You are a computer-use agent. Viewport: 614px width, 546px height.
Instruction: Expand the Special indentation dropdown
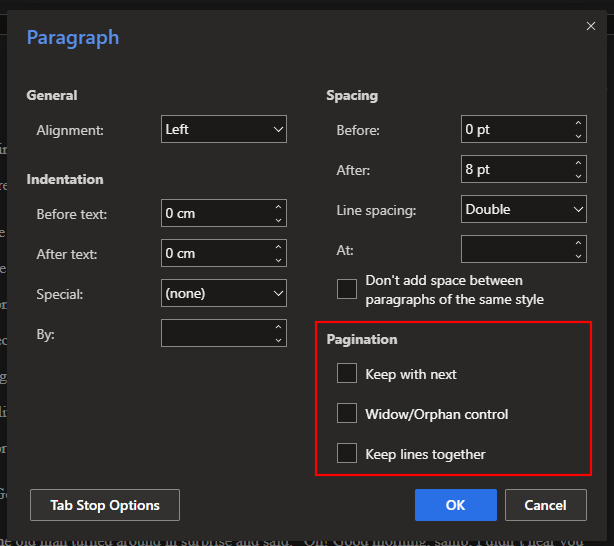pos(224,294)
